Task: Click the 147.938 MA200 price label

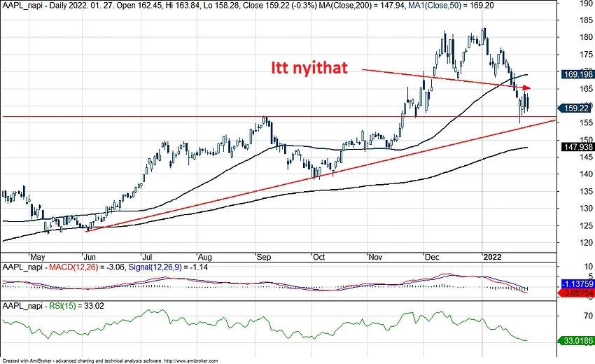Action: [x=578, y=147]
